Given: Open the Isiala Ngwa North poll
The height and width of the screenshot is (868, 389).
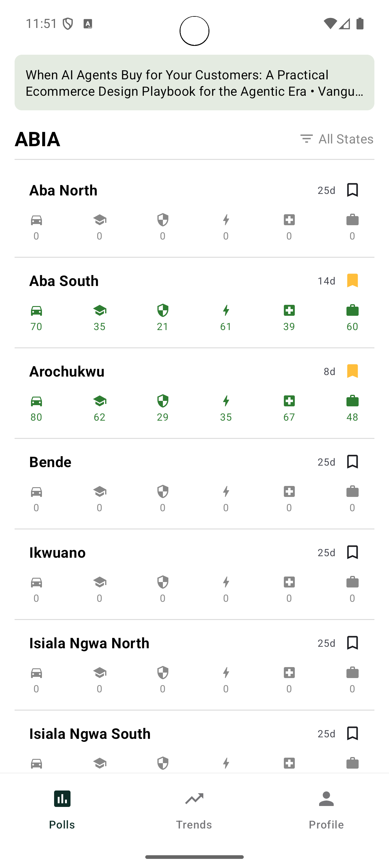Looking at the screenshot, I should [x=89, y=643].
